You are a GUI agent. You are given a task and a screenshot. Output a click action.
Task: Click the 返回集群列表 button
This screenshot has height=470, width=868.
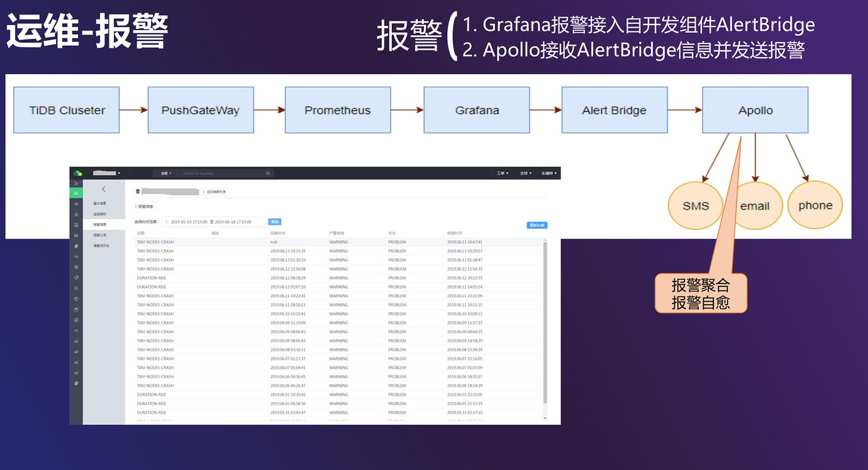pos(214,192)
